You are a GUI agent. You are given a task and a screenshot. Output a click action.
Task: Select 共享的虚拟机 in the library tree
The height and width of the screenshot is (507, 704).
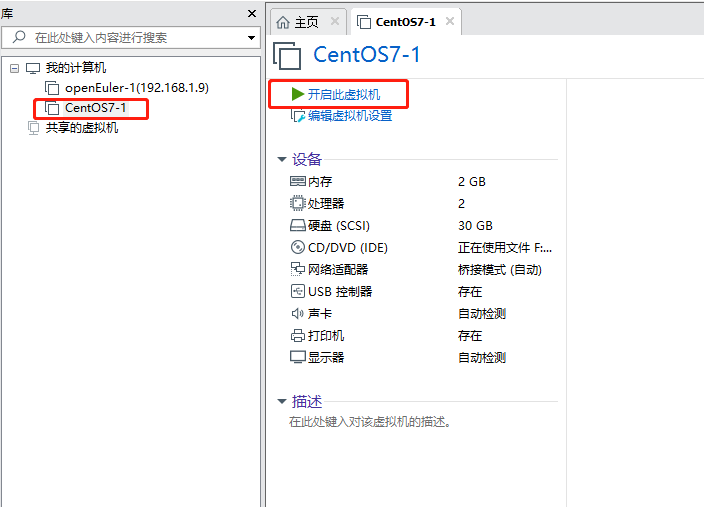82,128
